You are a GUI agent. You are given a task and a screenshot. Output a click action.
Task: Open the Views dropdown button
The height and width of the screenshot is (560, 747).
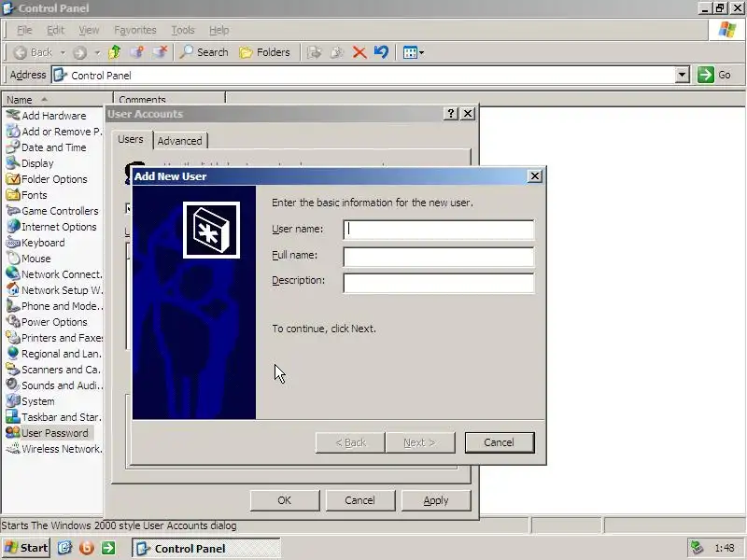point(413,52)
